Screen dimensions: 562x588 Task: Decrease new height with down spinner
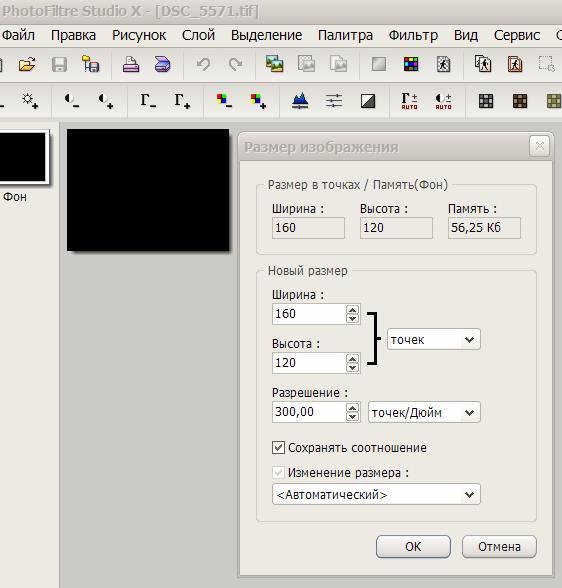coord(352,368)
